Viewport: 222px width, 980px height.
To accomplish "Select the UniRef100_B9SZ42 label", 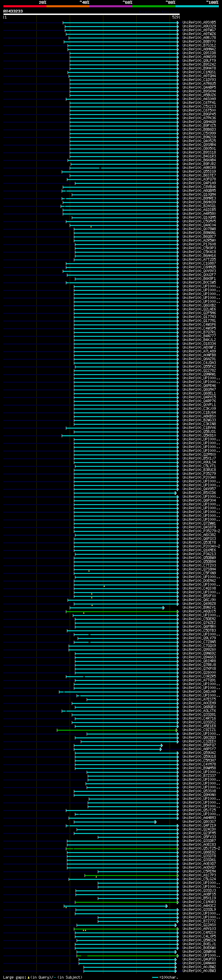I will (x=199, y=64).
